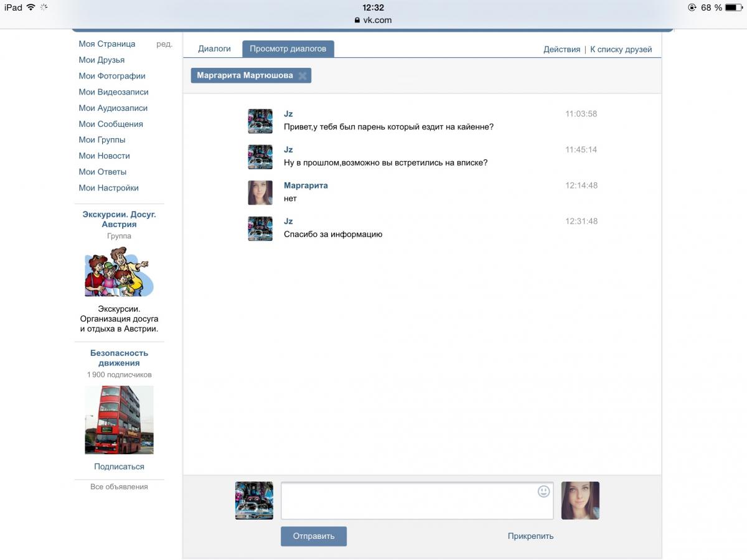Open Мои Фотографии
Viewport: 747px width, 560px height.
(x=112, y=76)
